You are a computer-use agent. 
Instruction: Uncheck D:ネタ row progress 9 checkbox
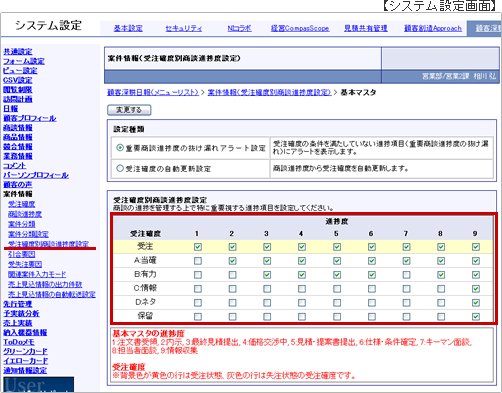tap(476, 303)
